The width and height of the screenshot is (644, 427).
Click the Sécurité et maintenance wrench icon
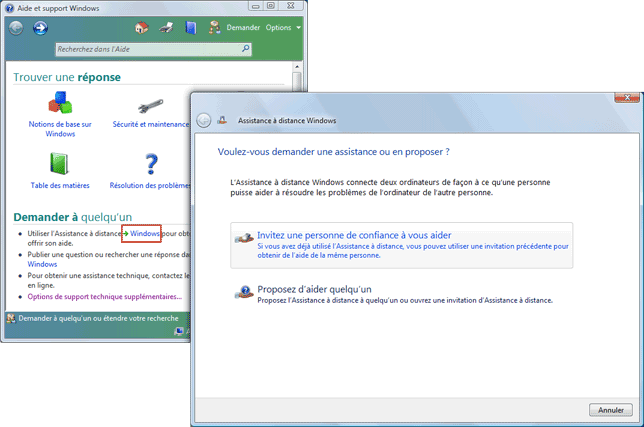(151, 106)
